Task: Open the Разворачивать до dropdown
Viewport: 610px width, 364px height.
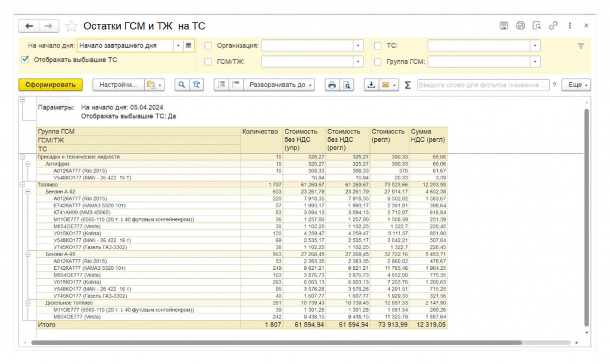Action: 279,85
